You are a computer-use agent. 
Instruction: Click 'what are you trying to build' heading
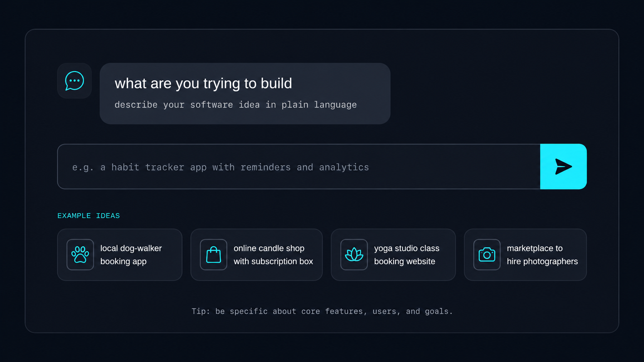(x=203, y=83)
